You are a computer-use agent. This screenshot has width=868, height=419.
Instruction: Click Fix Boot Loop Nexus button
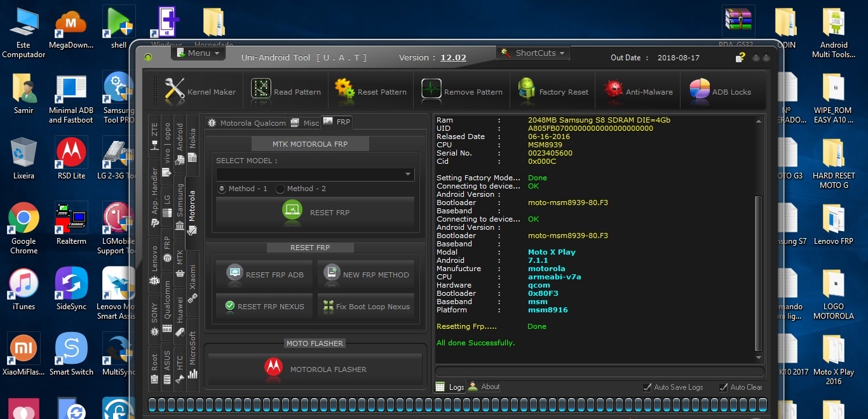[366, 306]
